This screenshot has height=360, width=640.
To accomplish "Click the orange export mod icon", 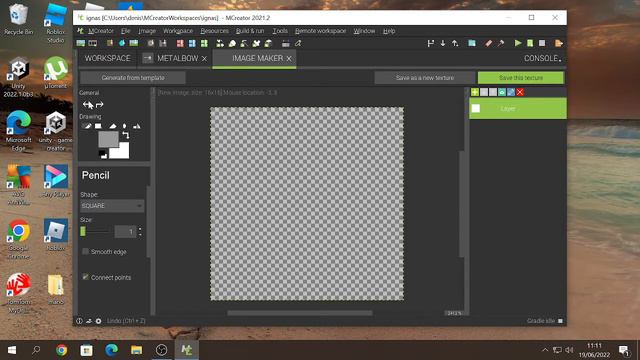I will [559, 43].
